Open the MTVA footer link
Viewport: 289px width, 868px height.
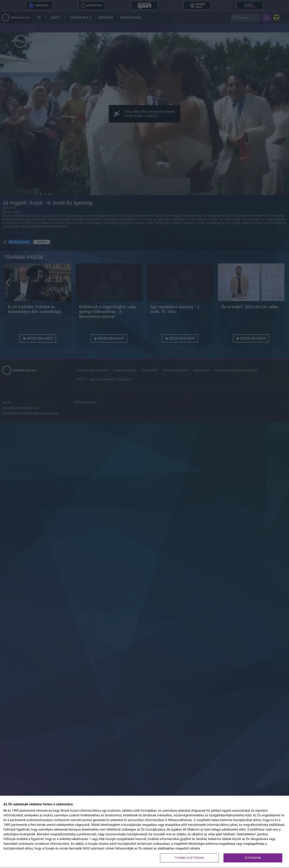click(x=6, y=402)
